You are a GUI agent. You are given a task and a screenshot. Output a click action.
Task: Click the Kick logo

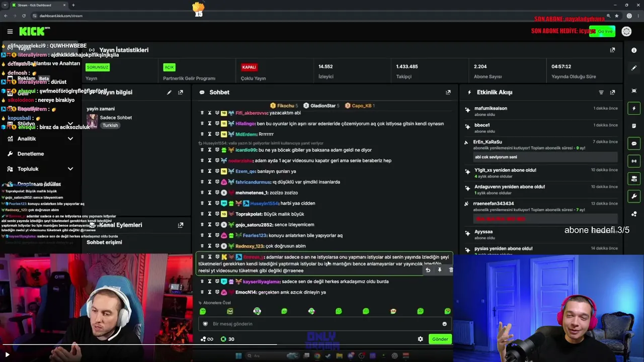34,31
